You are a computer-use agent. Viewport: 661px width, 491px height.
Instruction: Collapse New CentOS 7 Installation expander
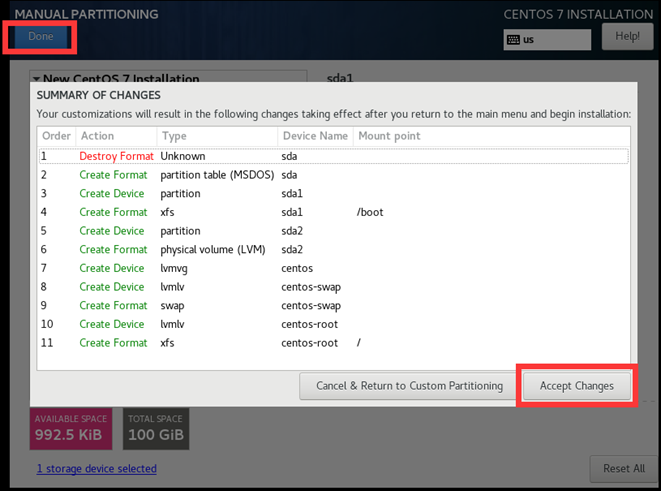tap(37, 78)
